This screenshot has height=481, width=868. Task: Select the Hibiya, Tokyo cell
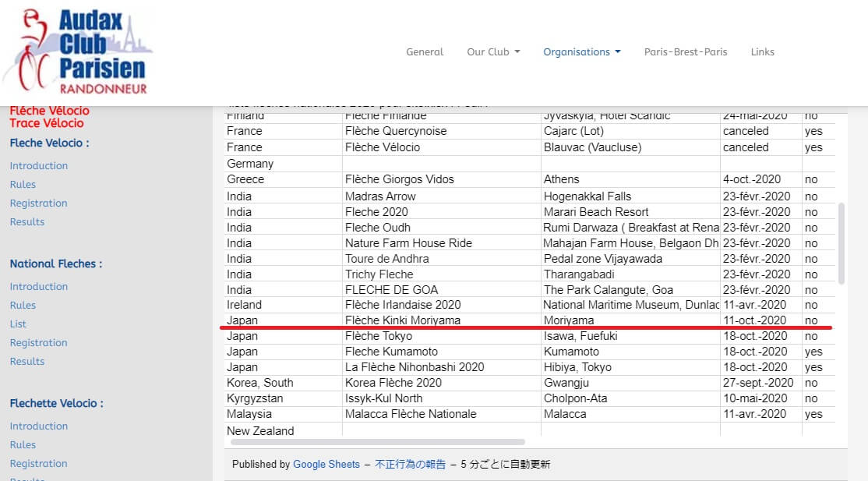pos(630,367)
